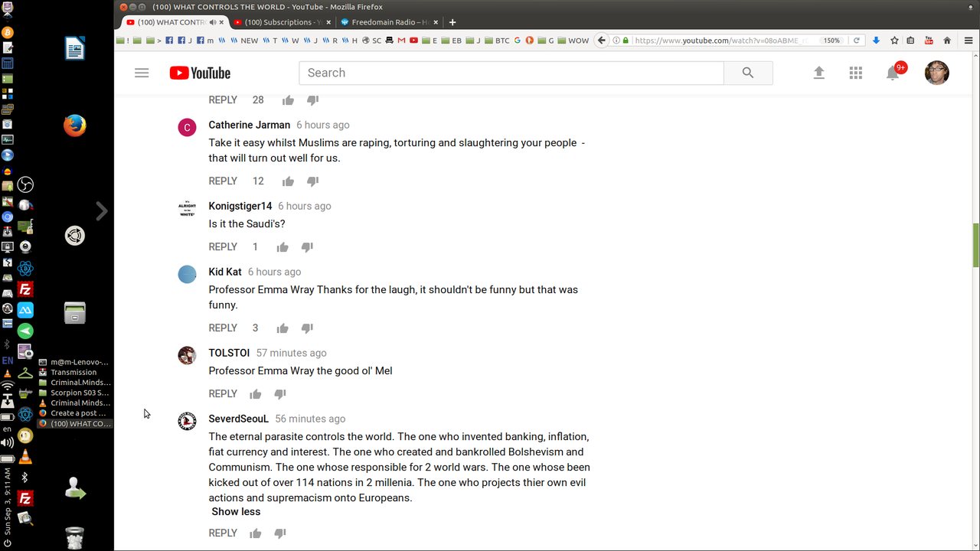Open the YouTube apps grid icon
Viewport: 980px width, 551px height.
856,73
